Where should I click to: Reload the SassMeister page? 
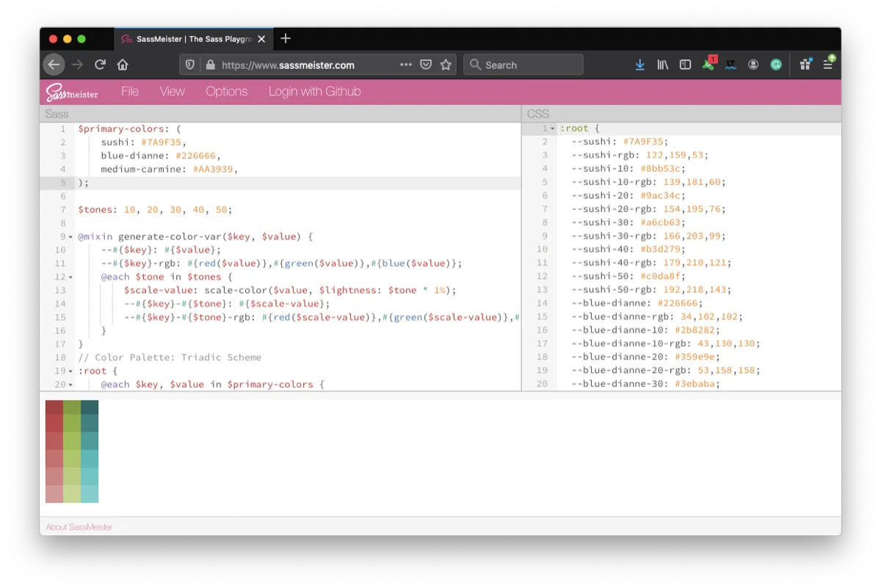(101, 65)
